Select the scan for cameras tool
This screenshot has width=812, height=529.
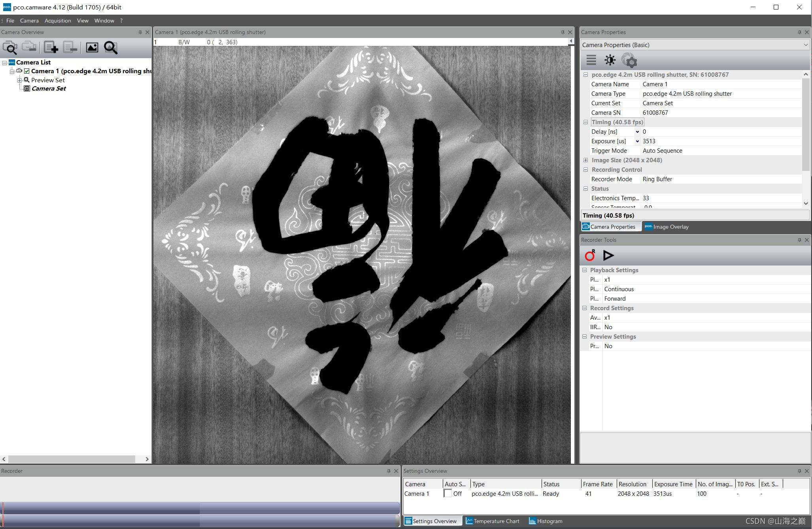coord(11,47)
